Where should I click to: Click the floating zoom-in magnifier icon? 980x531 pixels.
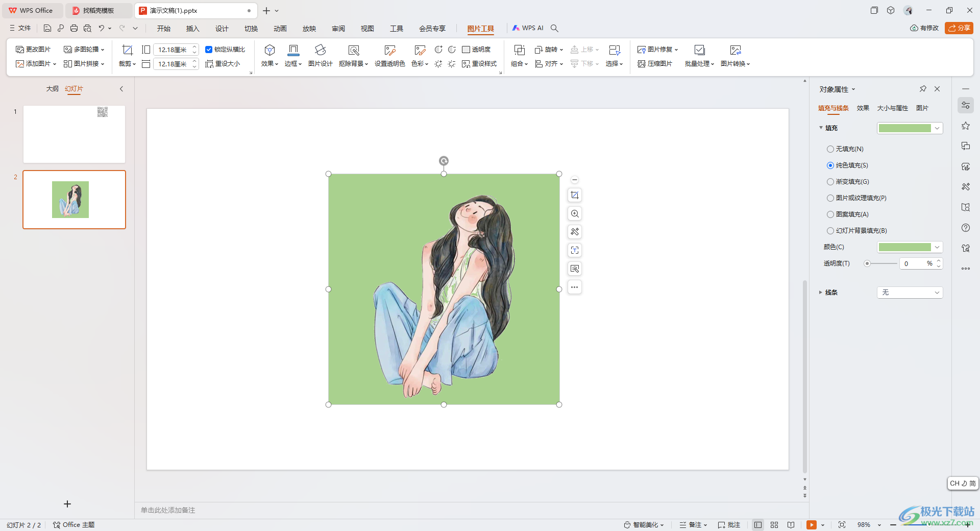point(575,213)
